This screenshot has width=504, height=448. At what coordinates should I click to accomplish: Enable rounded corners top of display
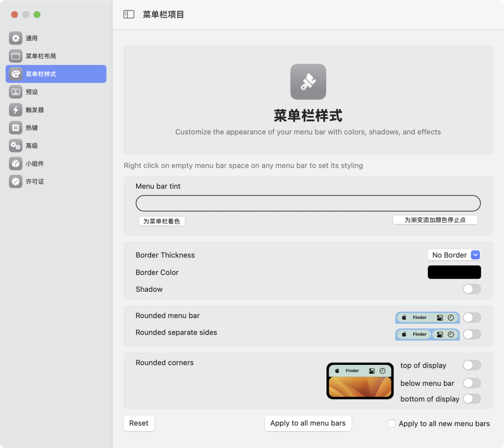click(x=472, y=365)
